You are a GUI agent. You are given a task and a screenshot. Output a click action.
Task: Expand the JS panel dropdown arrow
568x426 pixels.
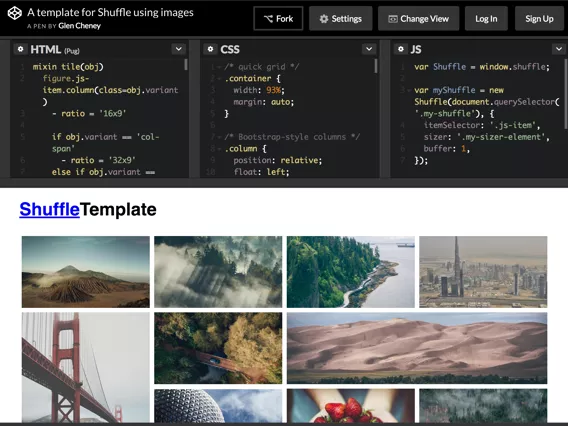pos(559,49)
